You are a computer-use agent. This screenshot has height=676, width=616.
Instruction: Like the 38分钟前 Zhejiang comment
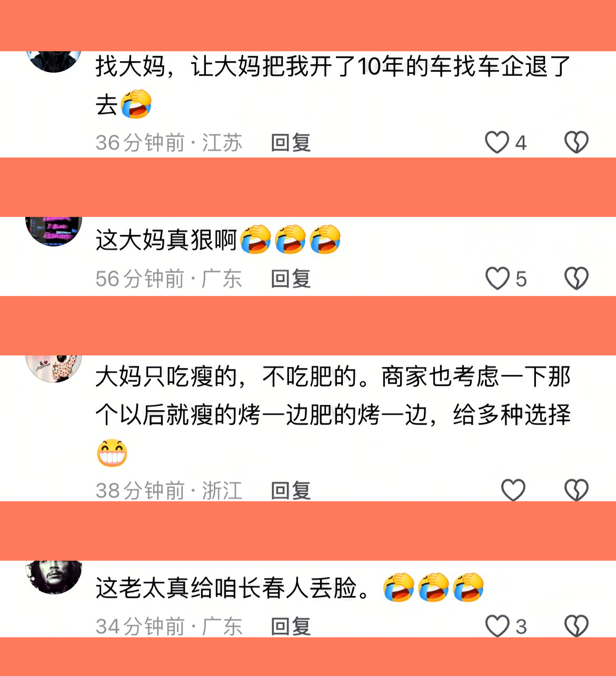click(x=513, y=490)
